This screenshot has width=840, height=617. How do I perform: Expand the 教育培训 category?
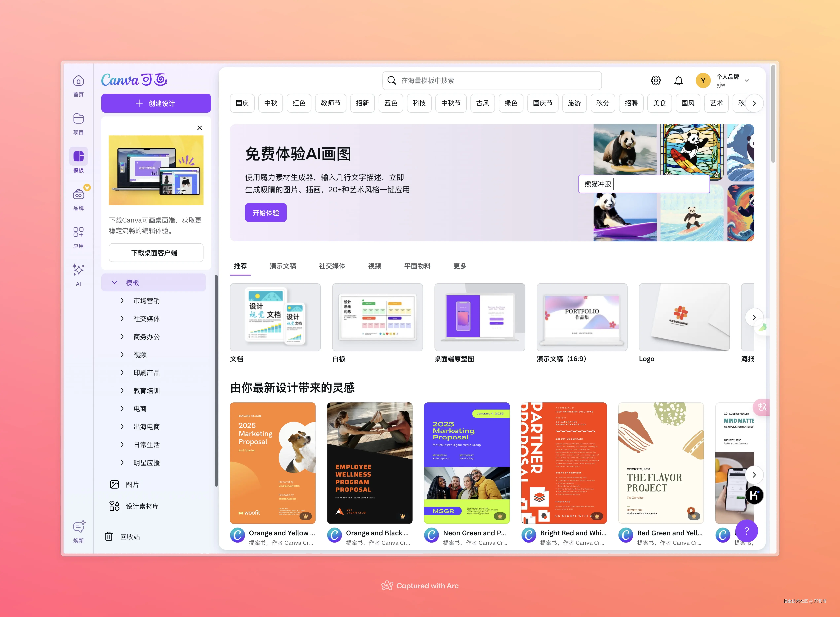point(122,391)
